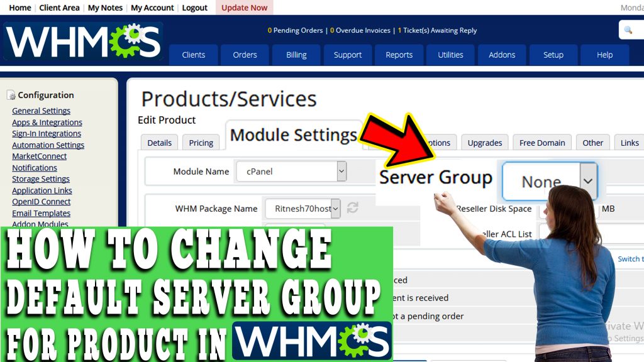Click the refresh icon beside WHM Package Name
Screen dimensions: 644x362
352,208
